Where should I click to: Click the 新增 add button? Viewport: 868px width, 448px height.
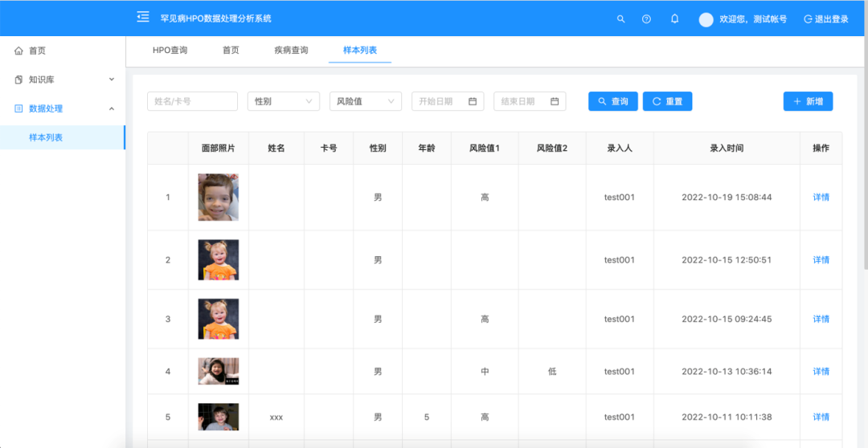[808, 101]
